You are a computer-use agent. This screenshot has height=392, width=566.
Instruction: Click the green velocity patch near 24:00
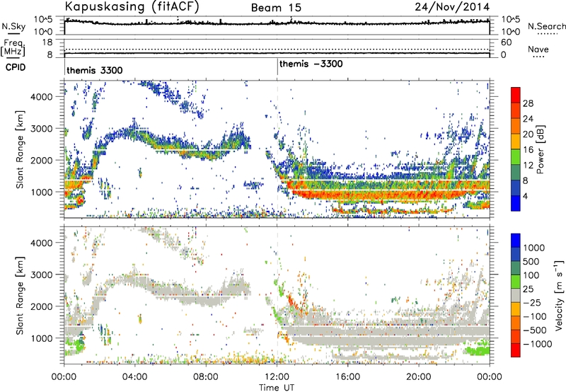click(477, 350)
